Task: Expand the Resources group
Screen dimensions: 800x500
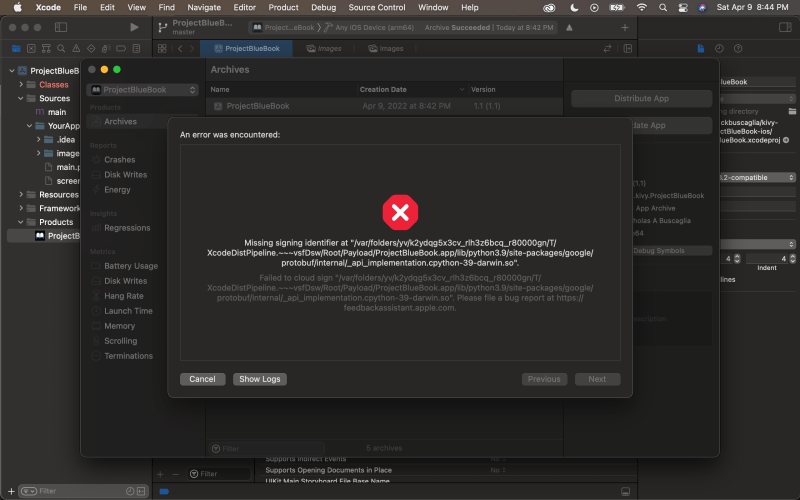Action: click(x=21, y=194)
